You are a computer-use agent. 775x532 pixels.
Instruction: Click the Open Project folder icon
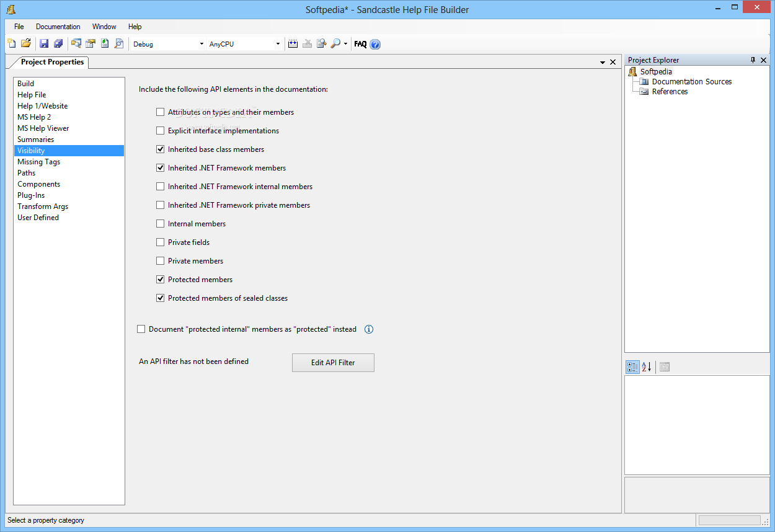tap(26, 43)
